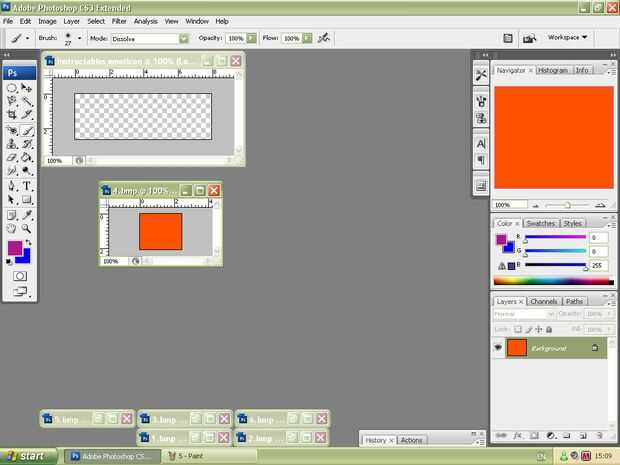Select the Elliptical Marquee tool
The image size is (620, 465).
(12, 88)
